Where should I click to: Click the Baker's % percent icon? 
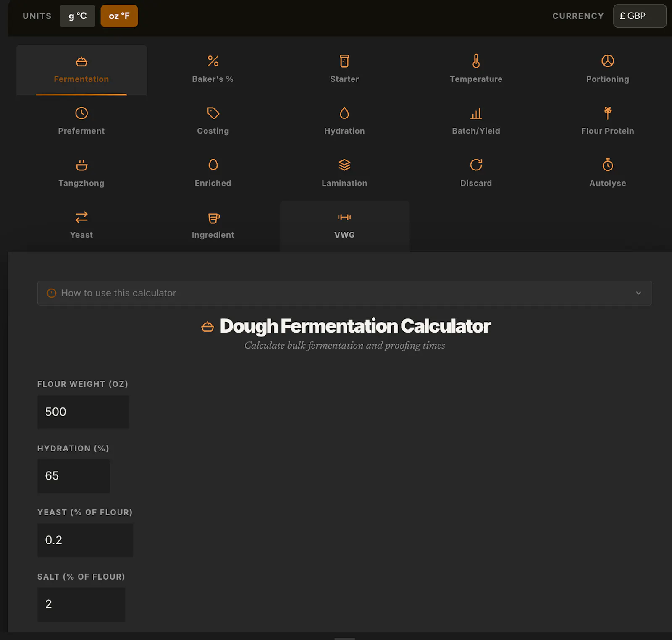(213, 61)
